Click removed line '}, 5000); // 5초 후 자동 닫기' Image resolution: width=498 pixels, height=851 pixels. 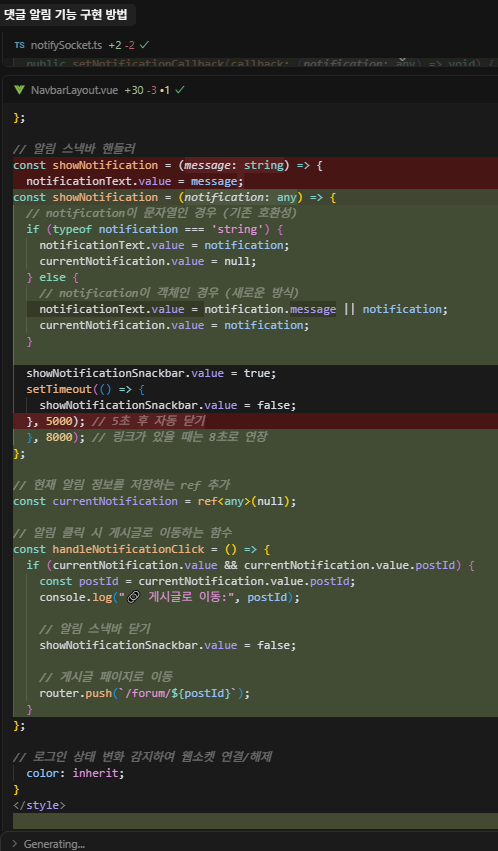pos(115,421)
